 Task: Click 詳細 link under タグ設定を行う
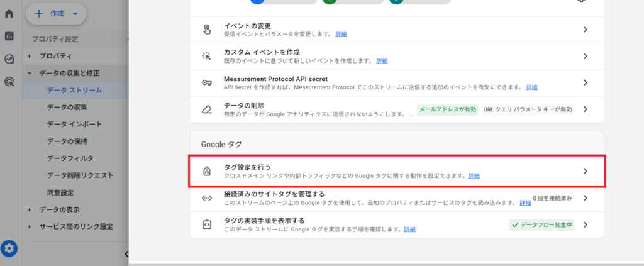474,175
